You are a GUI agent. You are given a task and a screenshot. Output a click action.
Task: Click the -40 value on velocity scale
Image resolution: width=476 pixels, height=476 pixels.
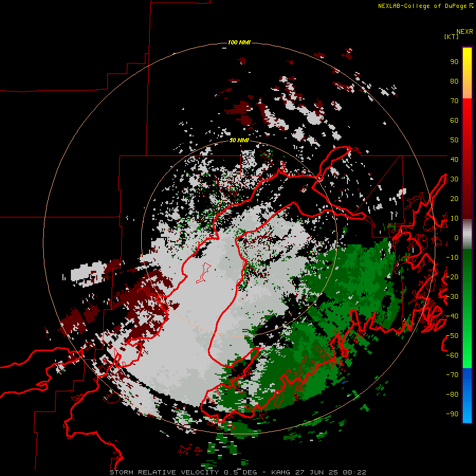click(452, 316)
